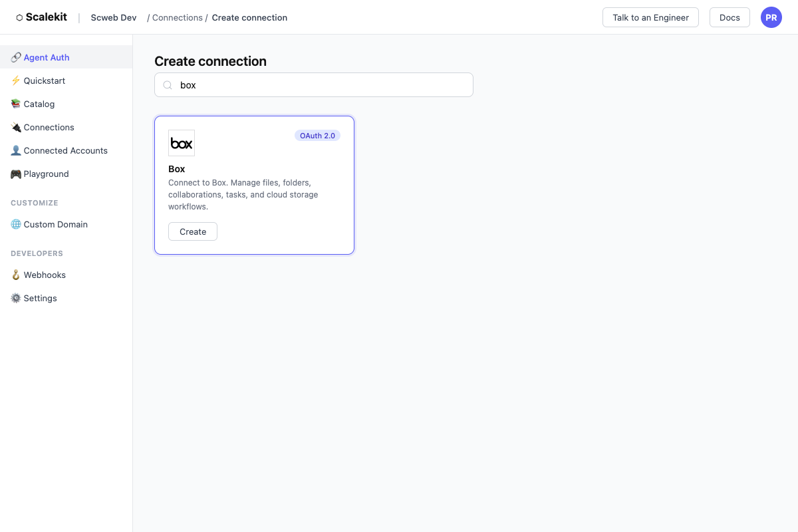Select the Webhooks hook icon

coord(15,275)
